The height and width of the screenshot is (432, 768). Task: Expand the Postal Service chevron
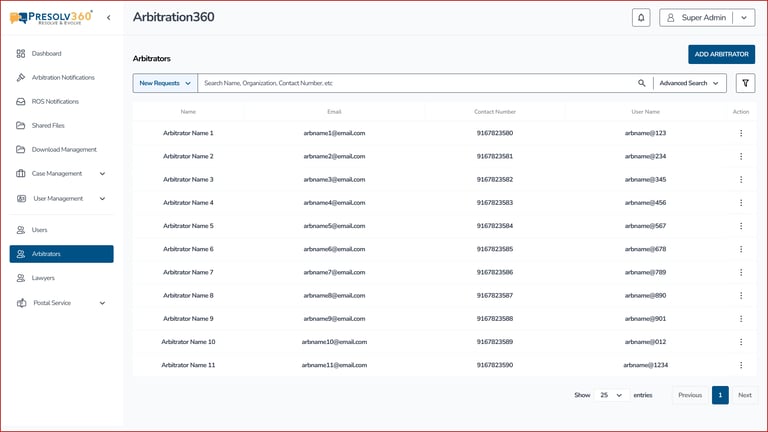coord(102,303)
